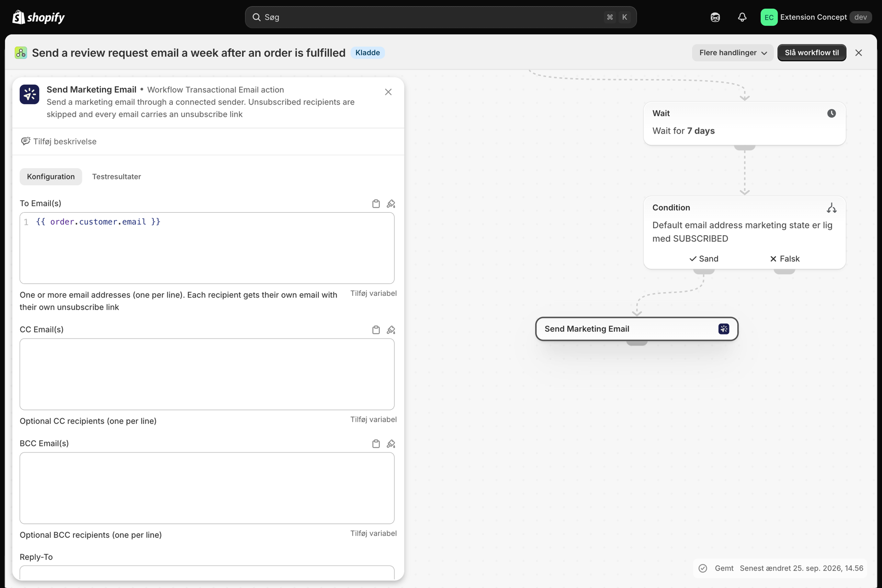Switch to the Testresultater tab
Screen dimensions: 882x588
tap(116, 177)
